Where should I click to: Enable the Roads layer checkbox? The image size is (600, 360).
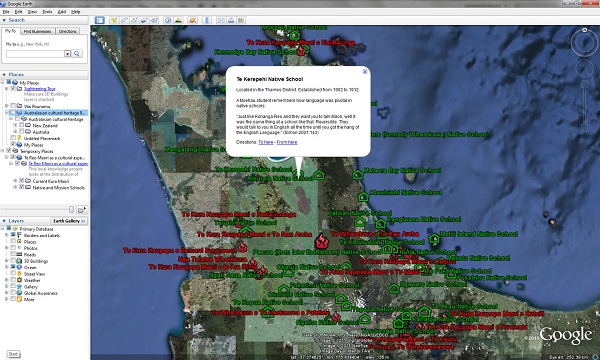click(13, 254)
